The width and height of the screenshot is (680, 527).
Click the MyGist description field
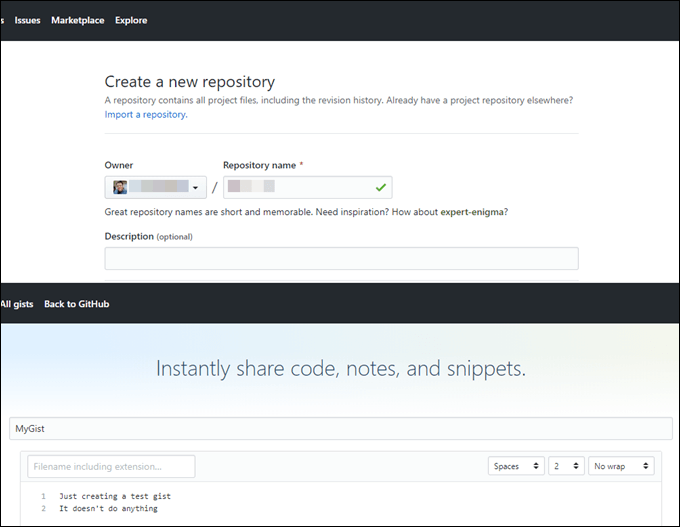(341, 429)
